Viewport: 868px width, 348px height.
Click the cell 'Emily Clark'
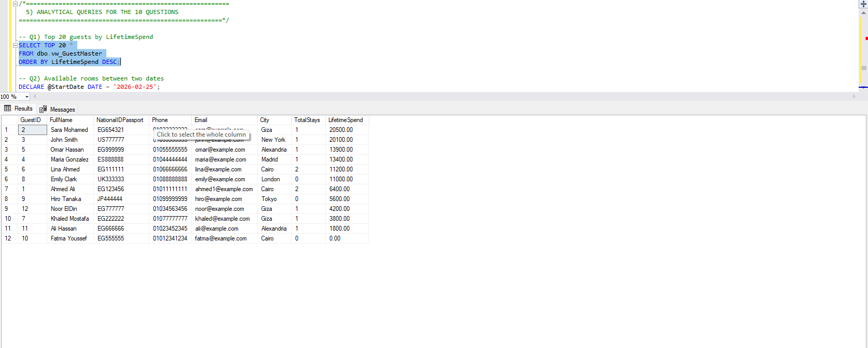[x=70, y=179]
